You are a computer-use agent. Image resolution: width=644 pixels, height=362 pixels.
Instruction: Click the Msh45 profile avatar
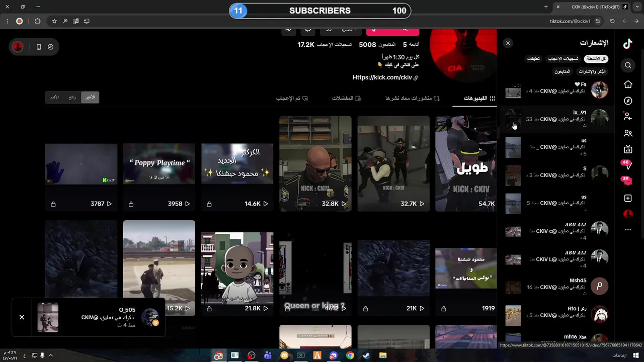(599, 286)
